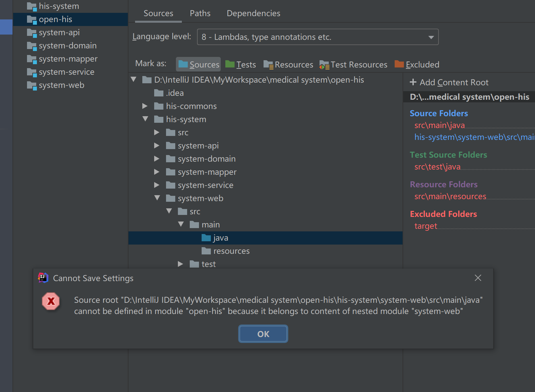Viewport: 535px width, 392px height.
Task: Click the src\main\java source folder entry
Action: point(439,125)
